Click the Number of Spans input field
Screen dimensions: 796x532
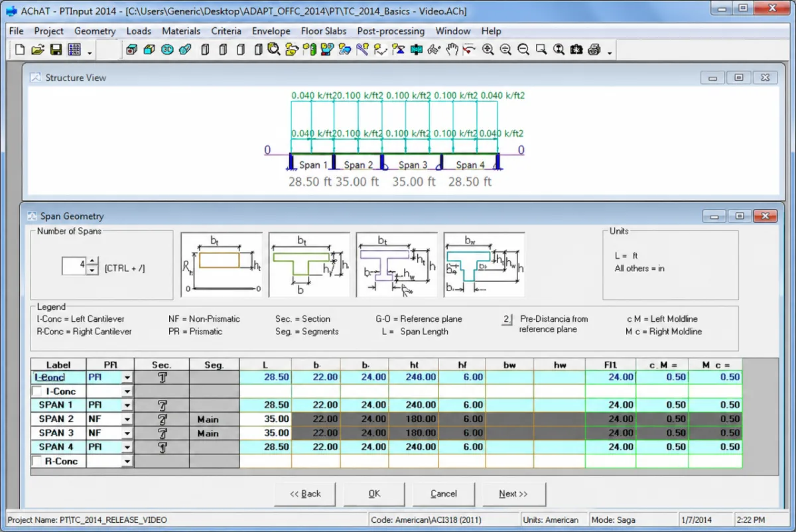point(74,266)
